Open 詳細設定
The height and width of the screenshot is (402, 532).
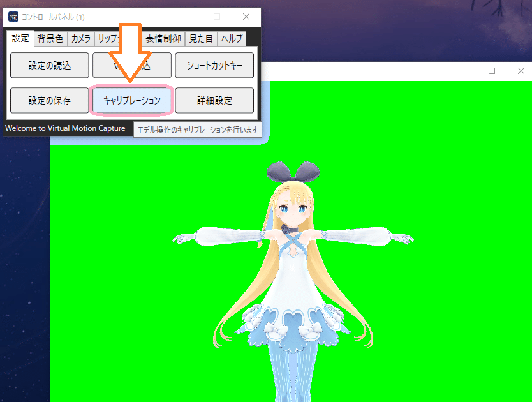click(x=214, y=101)
